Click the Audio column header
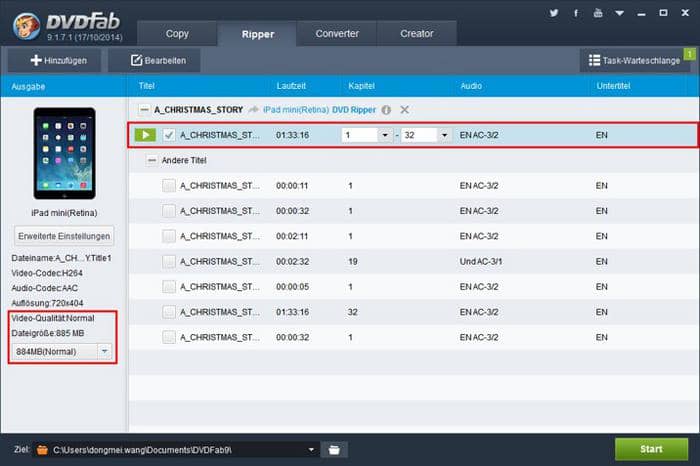The image size is (700, 466). click(x=471, y=86)
